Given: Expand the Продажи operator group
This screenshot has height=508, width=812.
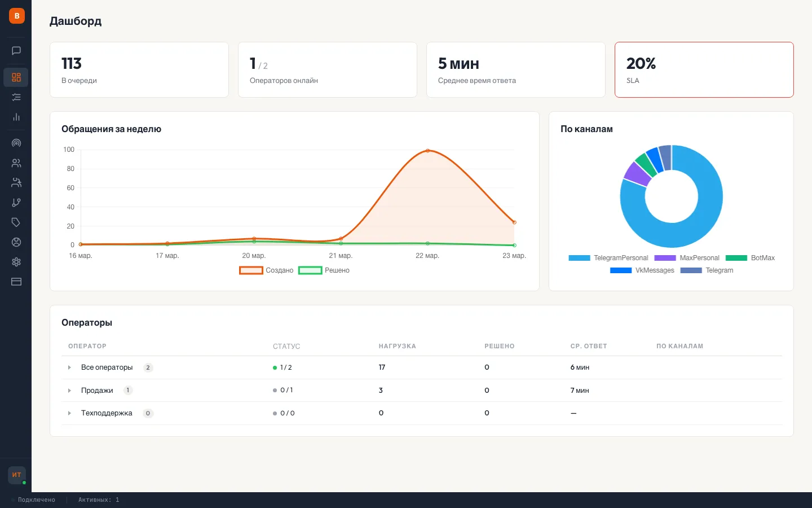Looking at the screenshot, I should pyautogui.click(x=69, y=391).
